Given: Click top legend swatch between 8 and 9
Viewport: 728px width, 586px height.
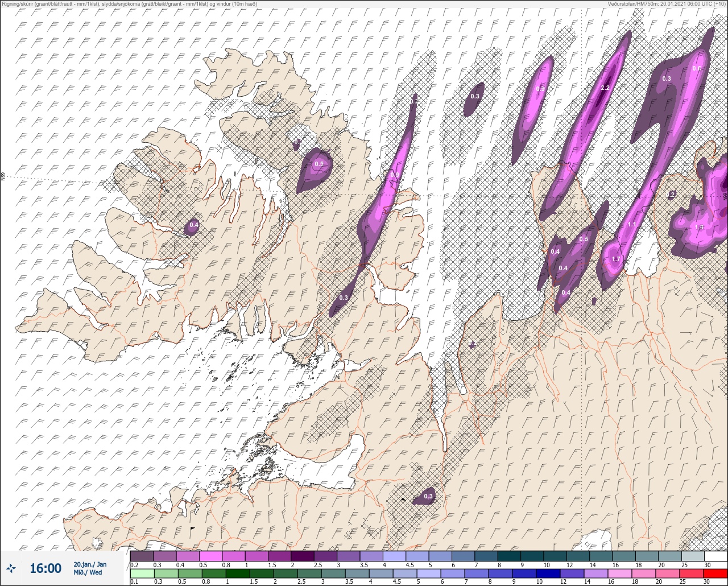Looking at the screenshot, I should click(509, 556).
